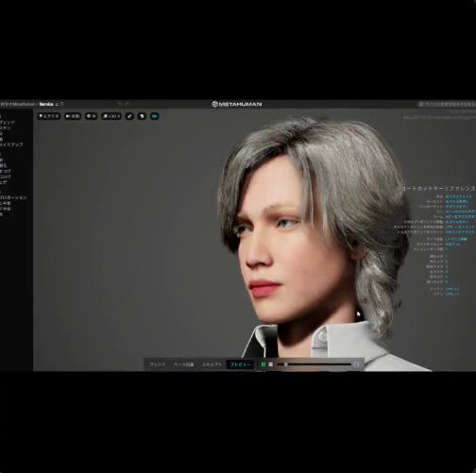The height and width of the screenshot is (473, 476).
Task: Open the まつげ section in left sidebar
Action: click(5, 171)
